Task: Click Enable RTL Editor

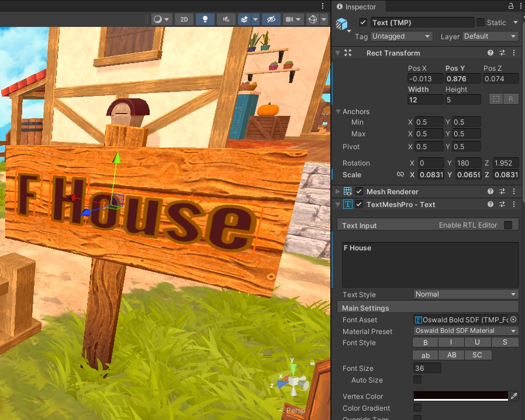Action: tap(507, 225)
